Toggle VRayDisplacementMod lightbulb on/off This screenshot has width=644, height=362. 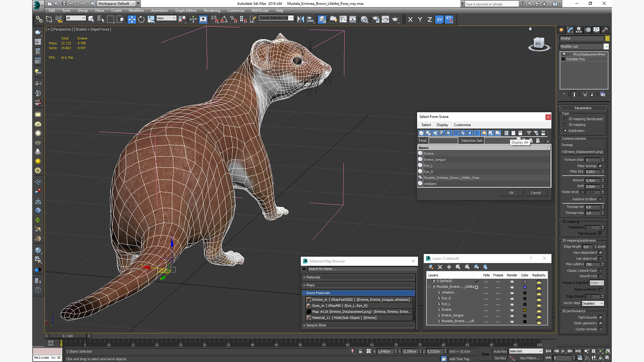[x=564, y=54]
